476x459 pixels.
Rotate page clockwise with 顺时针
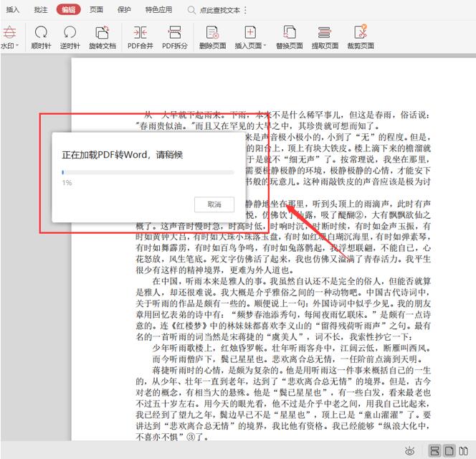point(41,37)
